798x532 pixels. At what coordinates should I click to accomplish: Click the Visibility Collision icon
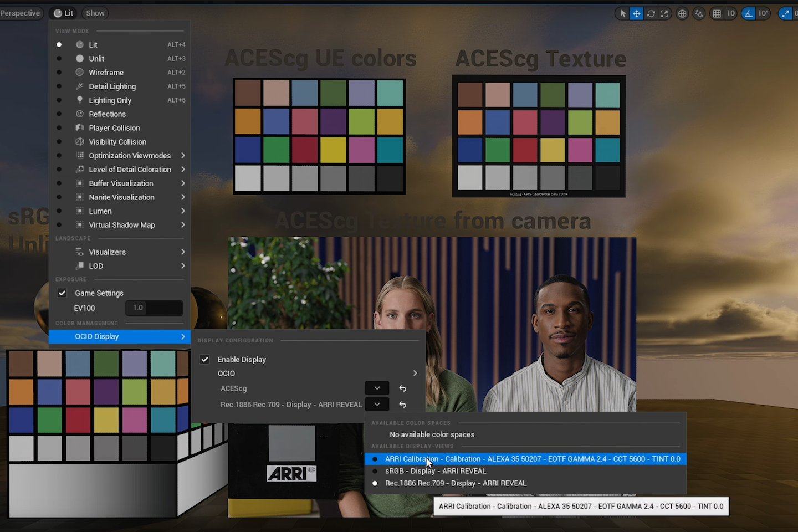coord(80,142)
